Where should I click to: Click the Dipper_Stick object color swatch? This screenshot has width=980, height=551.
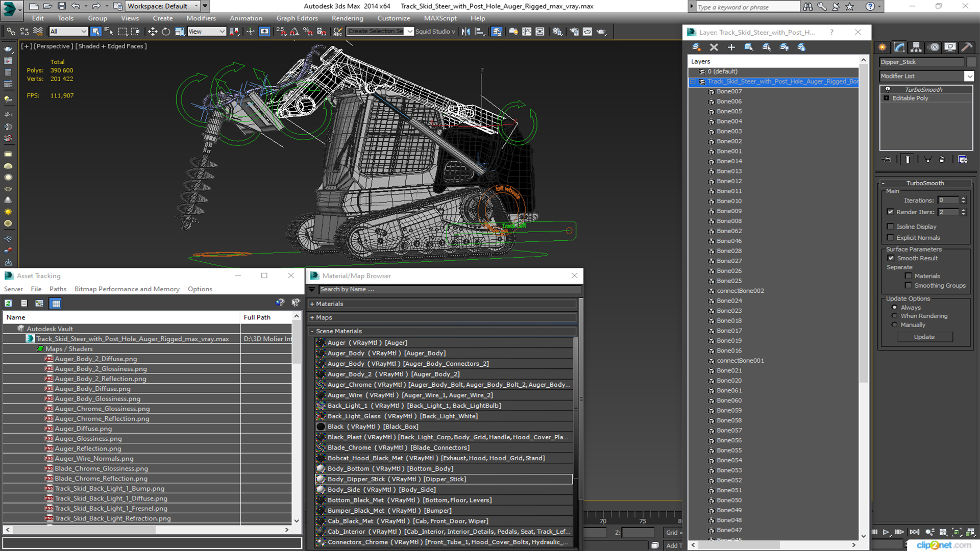click(971, 62)
